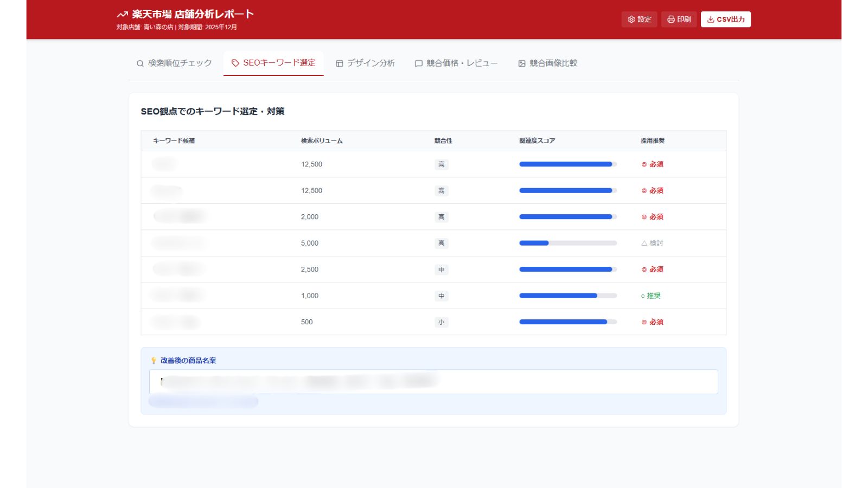Image resolution: width=868 pixels, height=488 pixels.
Task: Select the SEOキーワード選定 tab
Action: tap(273, 63)
